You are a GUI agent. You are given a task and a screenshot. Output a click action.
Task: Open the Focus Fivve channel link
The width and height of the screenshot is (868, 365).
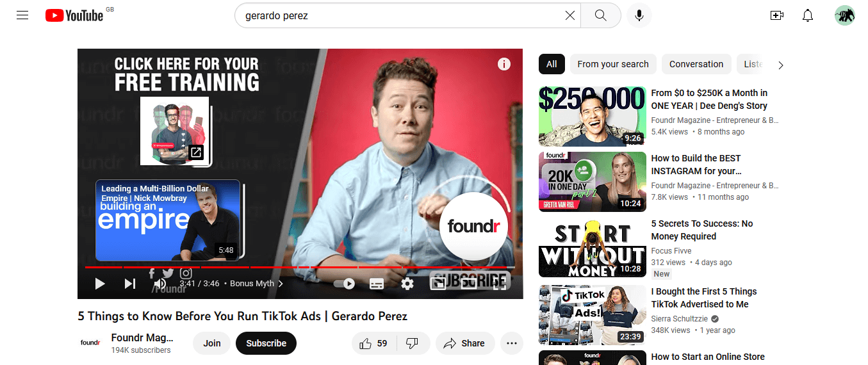[671, 251]
